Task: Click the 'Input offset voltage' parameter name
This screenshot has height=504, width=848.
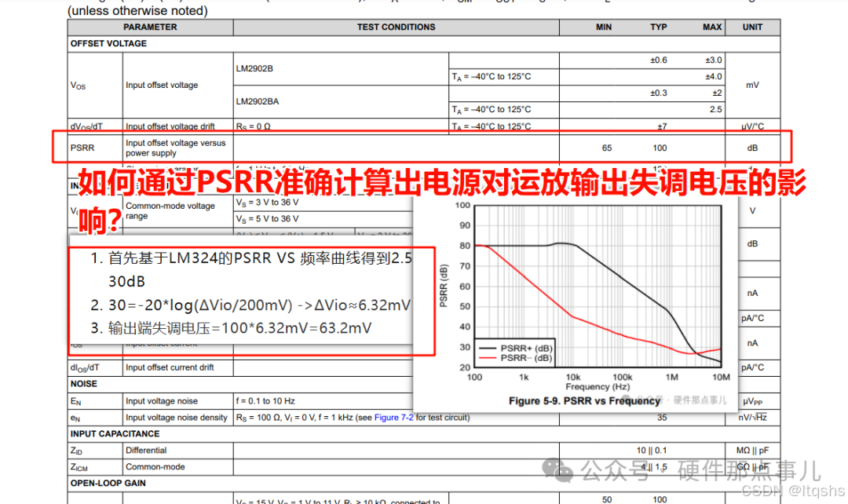Action: 162,85
